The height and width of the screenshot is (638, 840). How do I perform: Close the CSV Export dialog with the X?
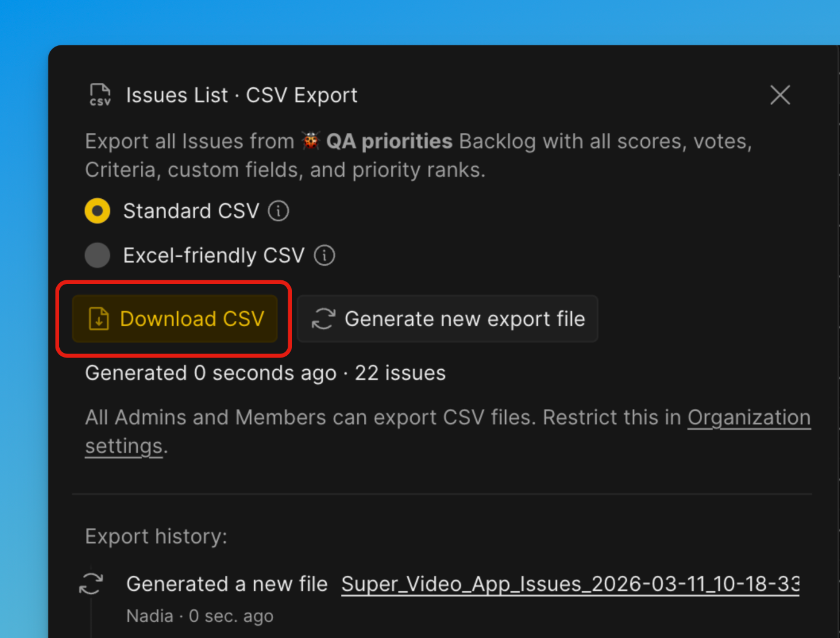click(x=780, y=95)
